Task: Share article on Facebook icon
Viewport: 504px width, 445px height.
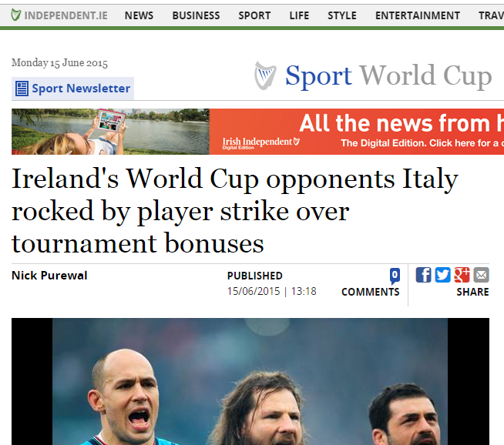Action: coord(423,275)
